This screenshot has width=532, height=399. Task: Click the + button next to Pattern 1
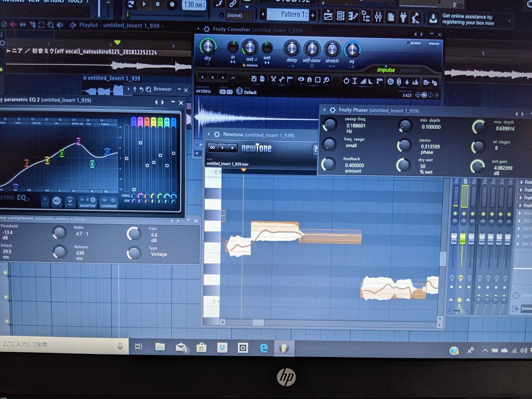tap(313, 15)
